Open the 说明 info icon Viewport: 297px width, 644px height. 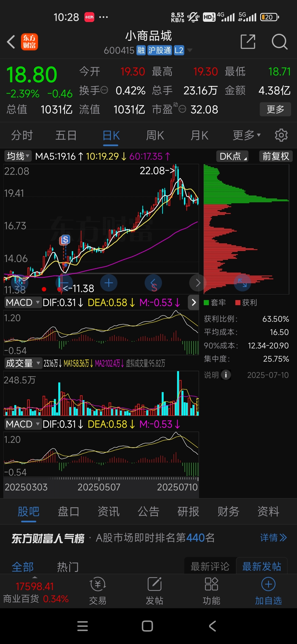point(226,375)
